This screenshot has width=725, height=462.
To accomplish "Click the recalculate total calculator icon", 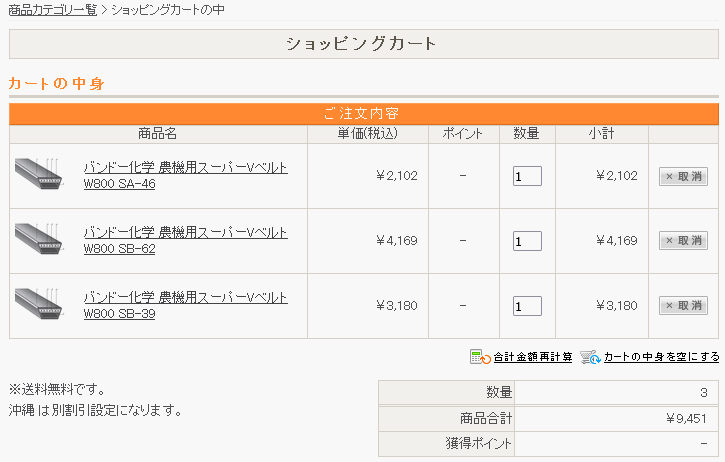I will 479,357.
